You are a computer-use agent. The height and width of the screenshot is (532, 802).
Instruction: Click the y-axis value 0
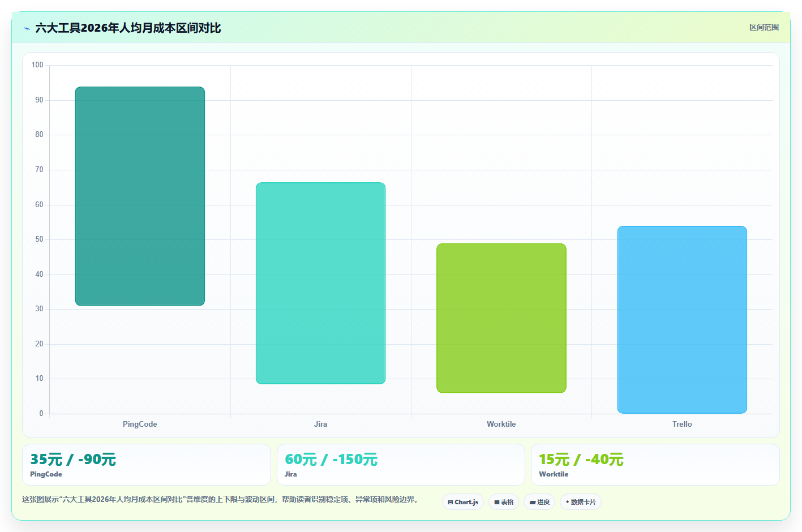point(41,414)
